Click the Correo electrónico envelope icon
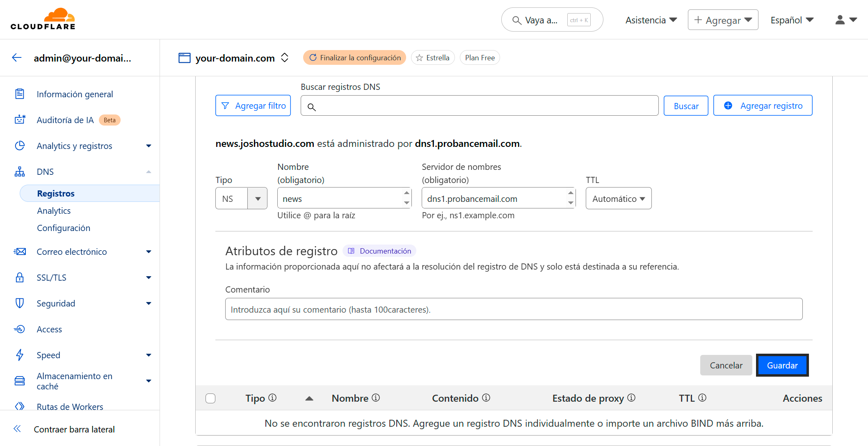Viewport: 868px width, 446px height. [x=20, y=252]
